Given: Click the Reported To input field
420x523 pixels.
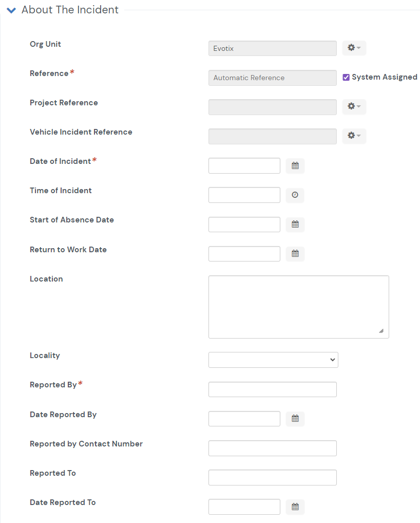Looking at the screenshot, I should [273, 478].
